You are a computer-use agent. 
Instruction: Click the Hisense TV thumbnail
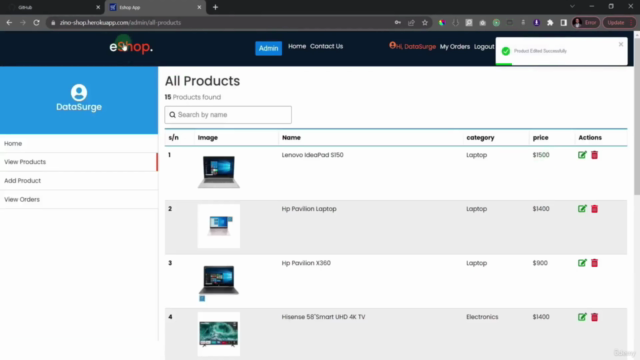219,334
